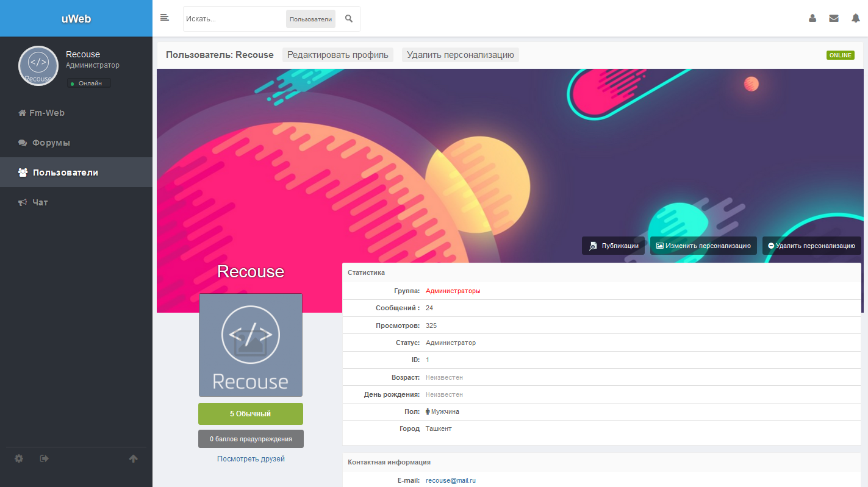Open the Посмотреть друзей link
Viewport: 868px width, 487px height.
click(251, 459)
